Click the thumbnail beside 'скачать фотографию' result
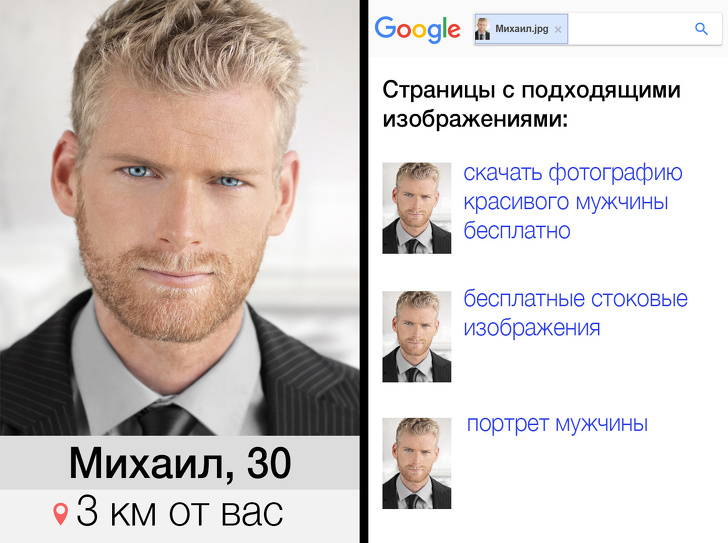The width and height of the screenshot is (728, 543). 416,208
